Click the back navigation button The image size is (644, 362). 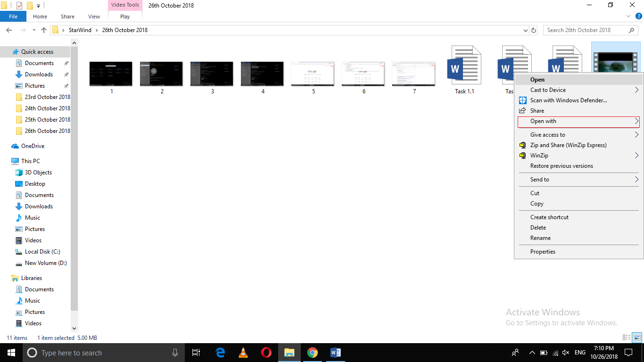pos(8,30)
